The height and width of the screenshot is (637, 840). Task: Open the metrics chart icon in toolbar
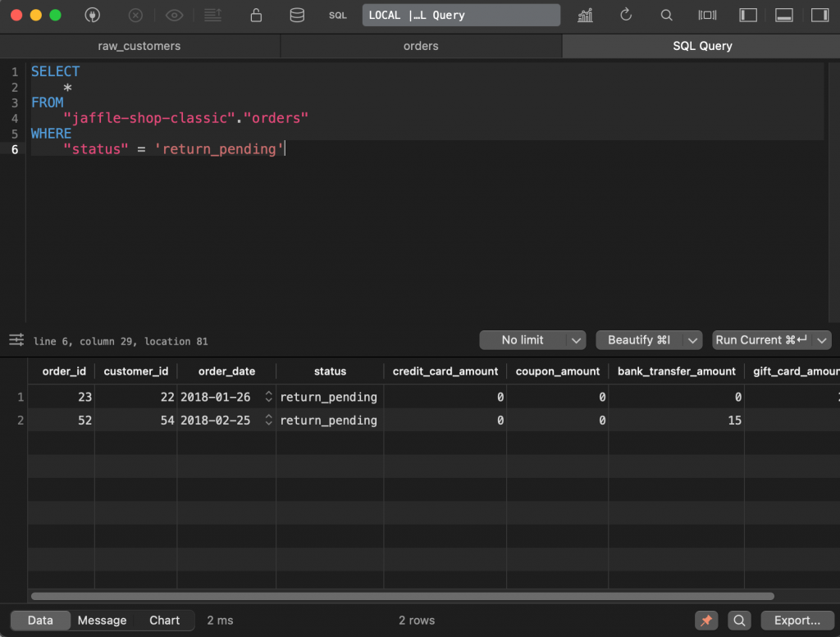click(586, 15)
